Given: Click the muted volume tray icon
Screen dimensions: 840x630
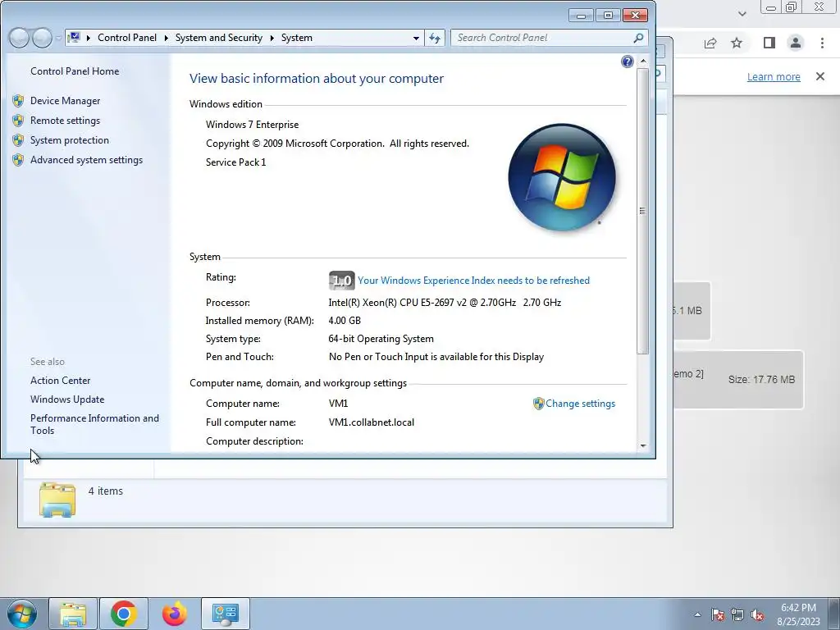Looking at the screenshot, I should [x=757, y=614].
